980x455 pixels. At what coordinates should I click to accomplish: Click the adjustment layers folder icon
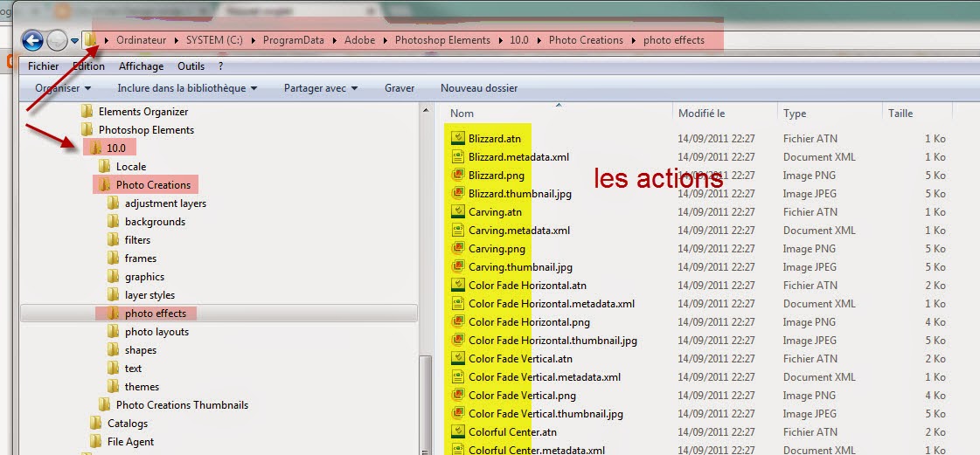click(113, 203)
